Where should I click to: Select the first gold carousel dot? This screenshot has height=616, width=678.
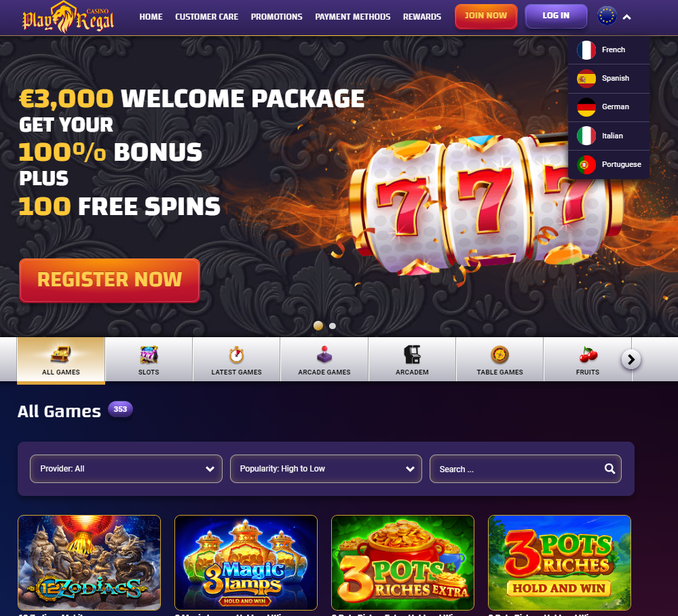318,326
